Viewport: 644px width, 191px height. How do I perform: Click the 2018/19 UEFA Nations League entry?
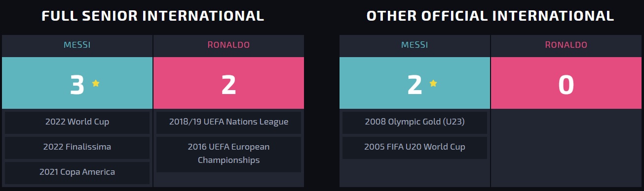(x=228, y=123)
